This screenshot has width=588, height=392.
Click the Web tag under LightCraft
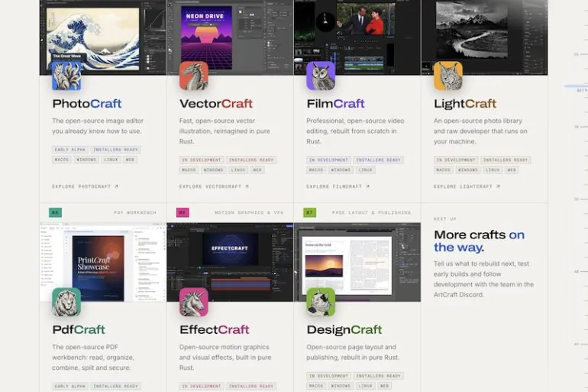[512, 170]
